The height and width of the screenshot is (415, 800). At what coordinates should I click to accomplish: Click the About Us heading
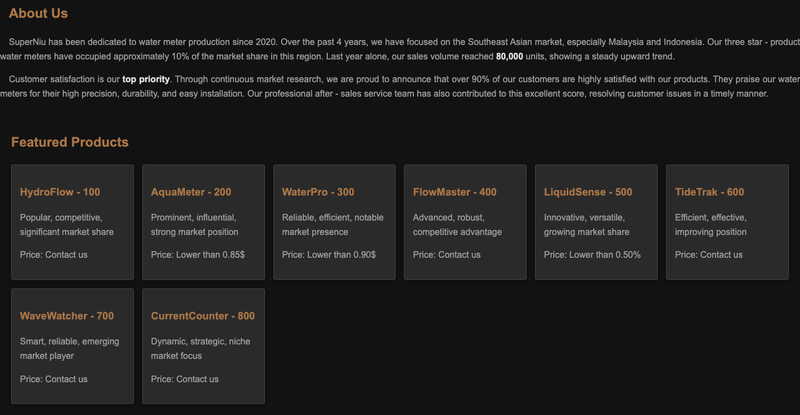(x=38, y=13)
